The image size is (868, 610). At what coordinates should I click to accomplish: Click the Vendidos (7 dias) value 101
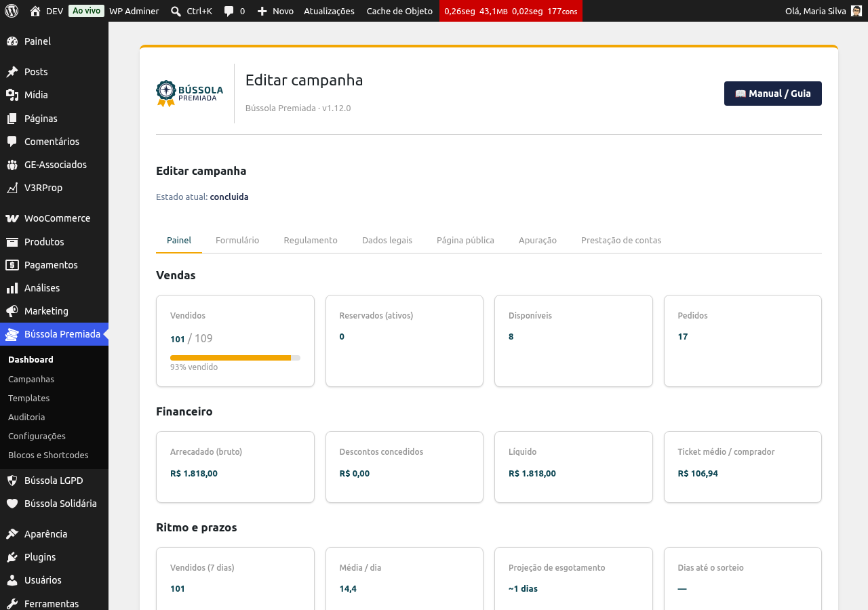click(x=178, y=589)
